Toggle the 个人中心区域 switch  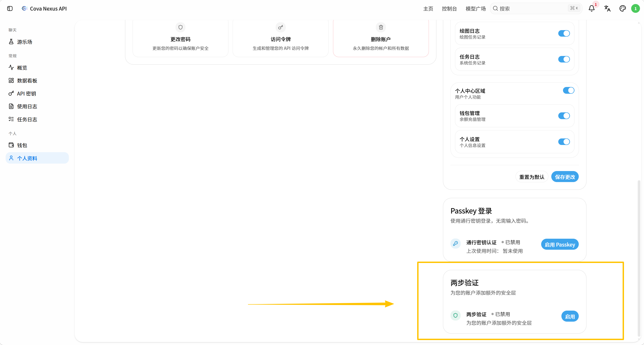tap(568, 90)
